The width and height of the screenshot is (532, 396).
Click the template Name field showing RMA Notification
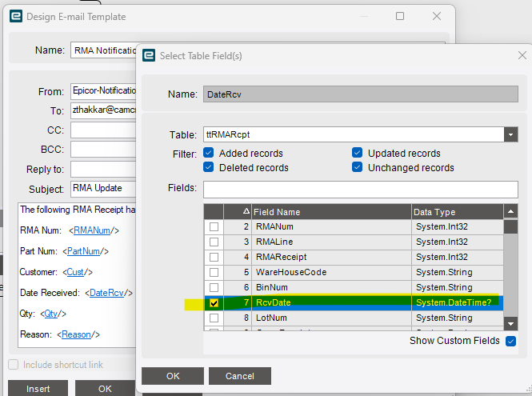click(x=103, y=50)
